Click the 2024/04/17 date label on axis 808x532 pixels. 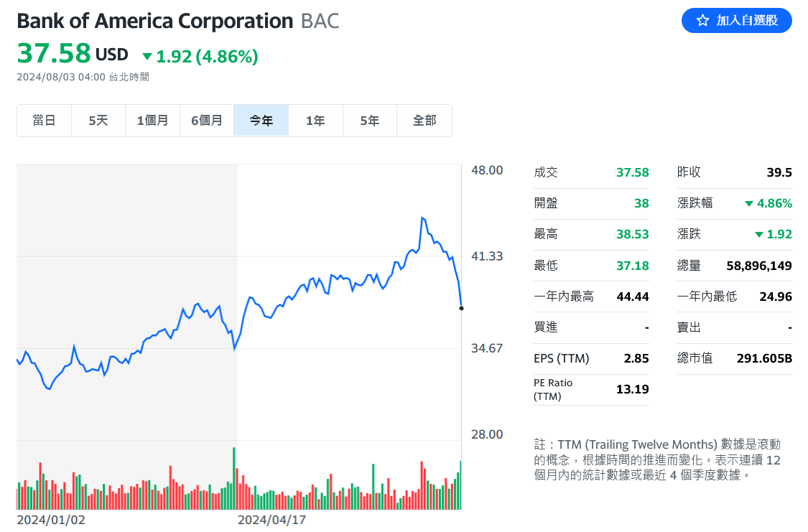click(x=271, y=520)
